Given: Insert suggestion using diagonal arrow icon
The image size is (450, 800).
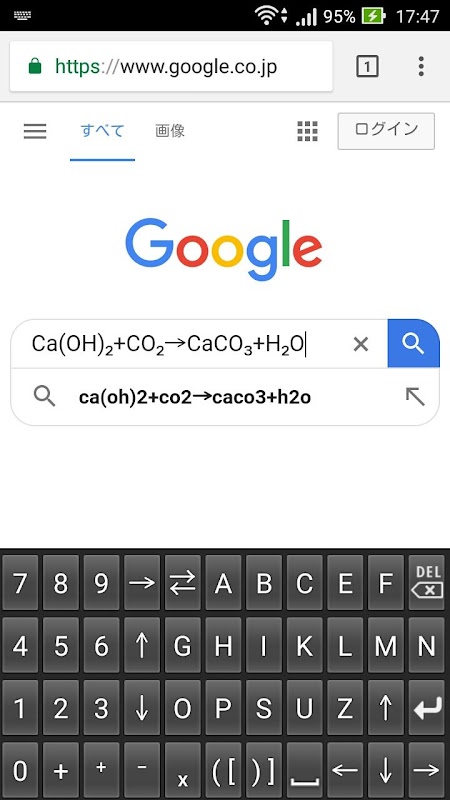Looking at the screenshot, I should pyautogui.click(x=415, y=396).
